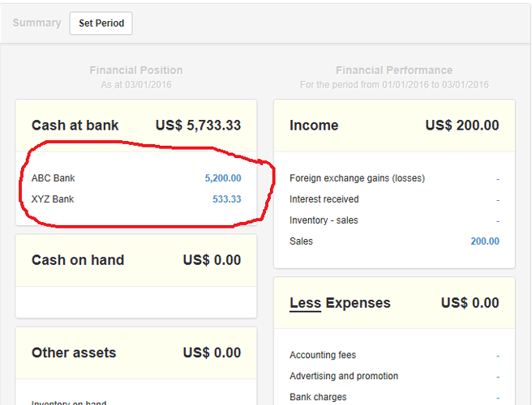Click the Less Expenses heading
Viewport: 532px width, 405px height.
tap(340, 303)
